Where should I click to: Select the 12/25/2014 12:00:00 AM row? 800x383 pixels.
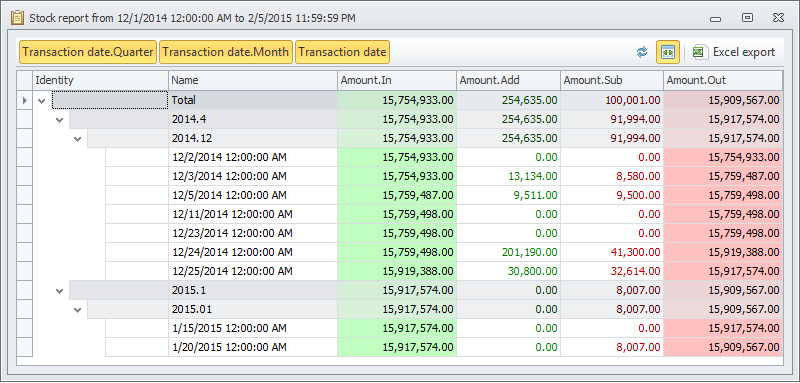tap(399, 271)
